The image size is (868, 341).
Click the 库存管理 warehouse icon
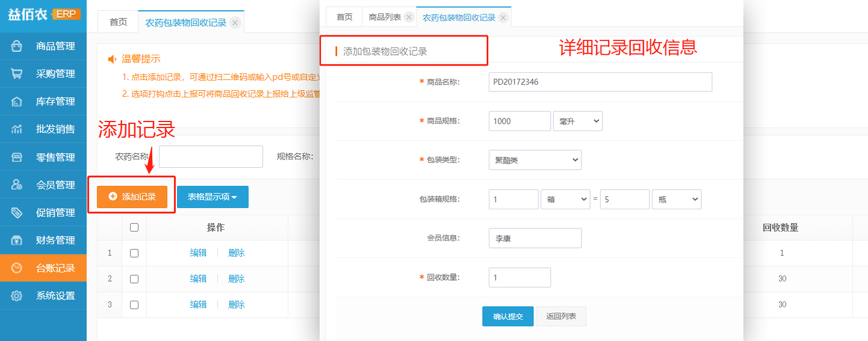click(17, 102)
